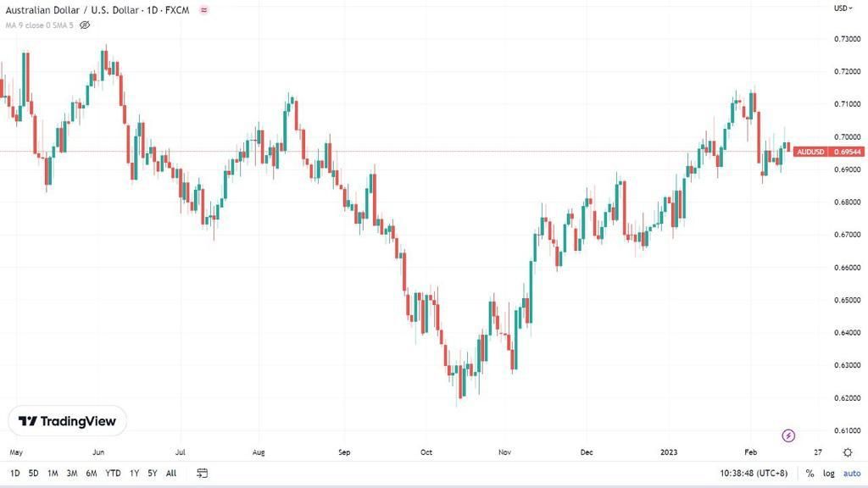The image size is (868, 488).
Task: Toggle the MA indicator visibility eye icon
Action: coord(85,25)
